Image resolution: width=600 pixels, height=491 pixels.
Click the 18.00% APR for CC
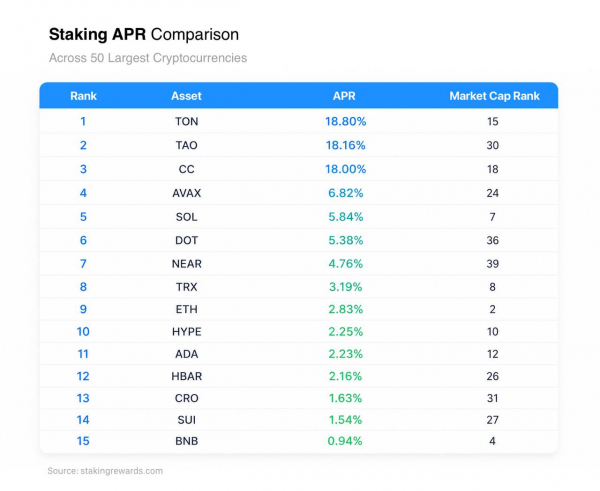346,169
